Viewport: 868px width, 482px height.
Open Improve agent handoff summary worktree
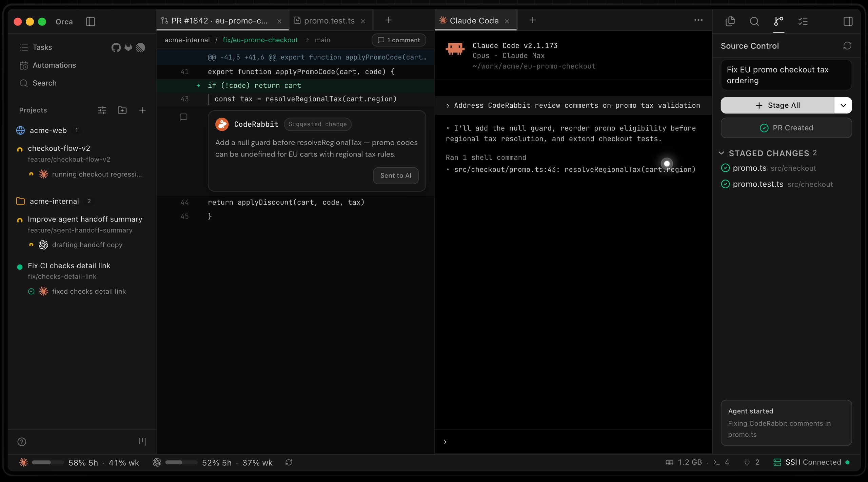[x=80, y=224]
